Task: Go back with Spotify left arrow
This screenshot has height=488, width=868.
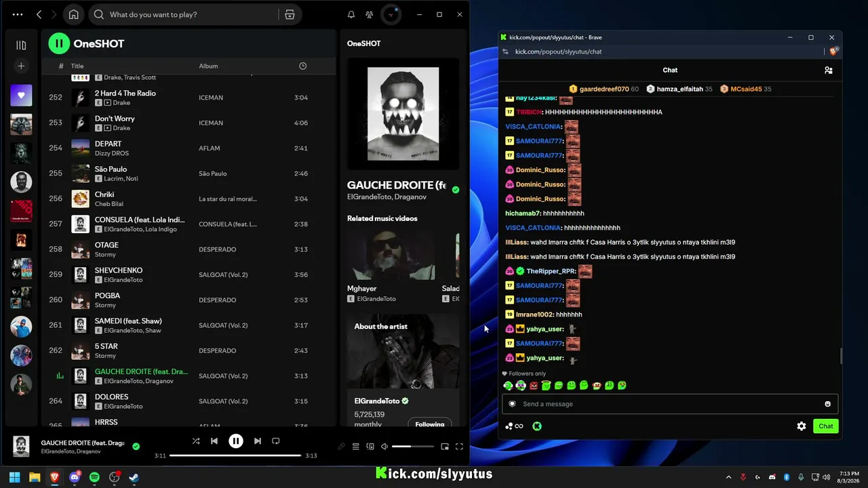Action: tap(39, 14)
